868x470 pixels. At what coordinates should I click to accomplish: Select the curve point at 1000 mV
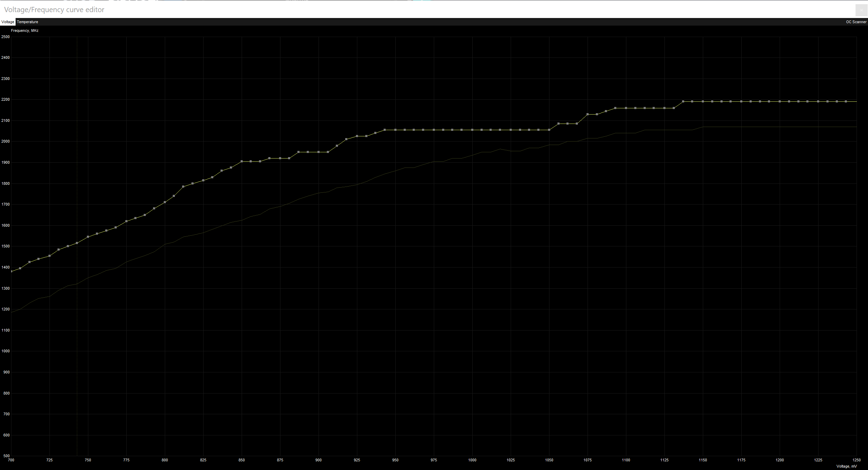(x=472, y=130)
